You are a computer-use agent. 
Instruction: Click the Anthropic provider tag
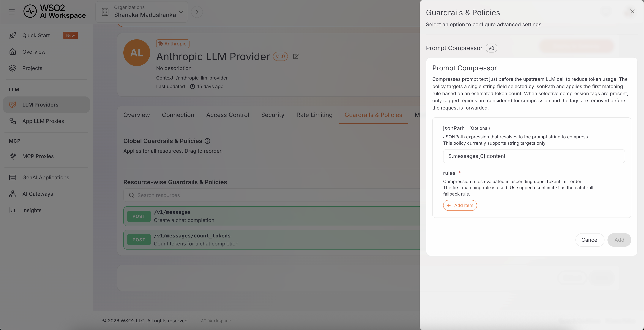pos(173,44)
